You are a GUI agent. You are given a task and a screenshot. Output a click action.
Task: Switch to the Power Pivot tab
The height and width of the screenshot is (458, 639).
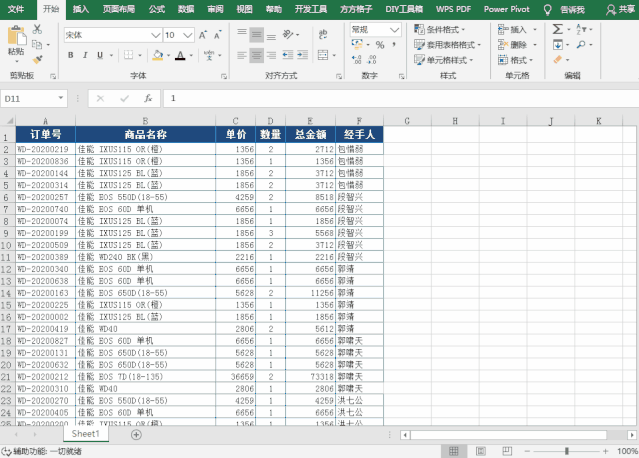click(507, 9)
